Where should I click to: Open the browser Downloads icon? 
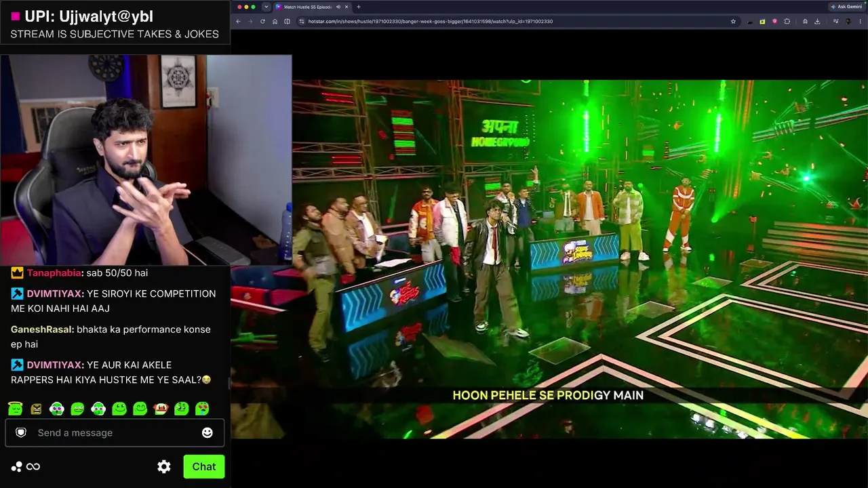[x=817, y=22]
